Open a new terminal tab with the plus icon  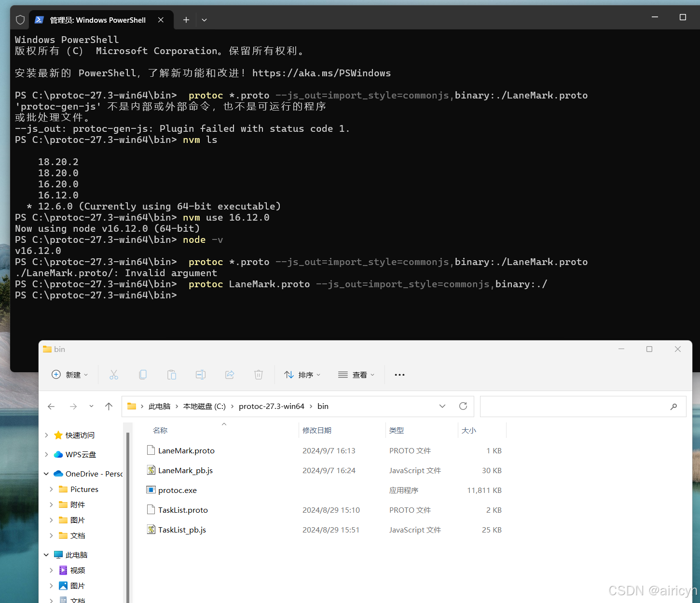186,20
